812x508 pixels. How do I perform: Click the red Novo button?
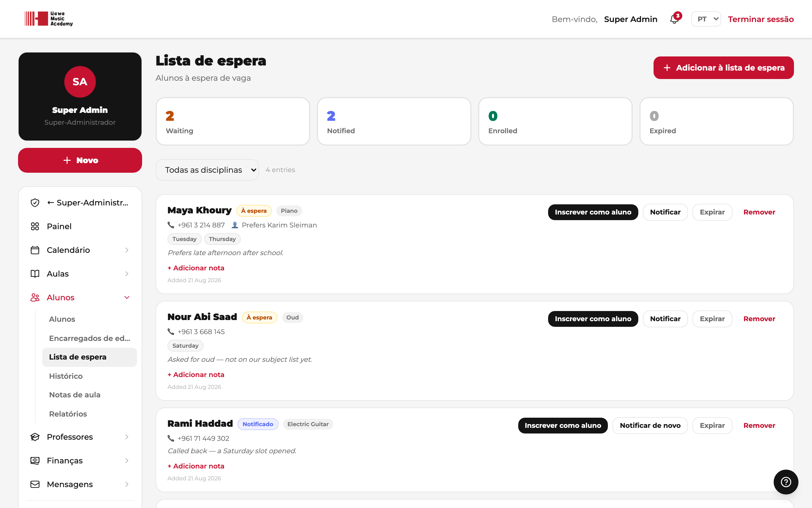(x=80, y=160)
